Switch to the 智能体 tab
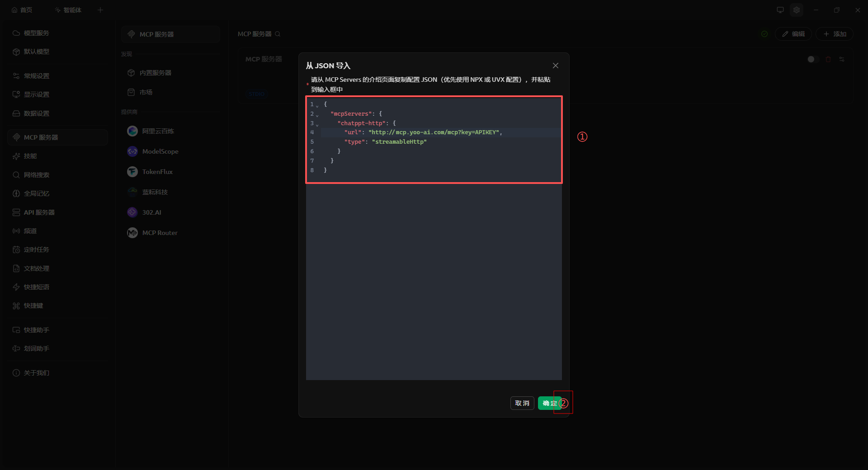This screenshot has width=868, height=470. 68,10
